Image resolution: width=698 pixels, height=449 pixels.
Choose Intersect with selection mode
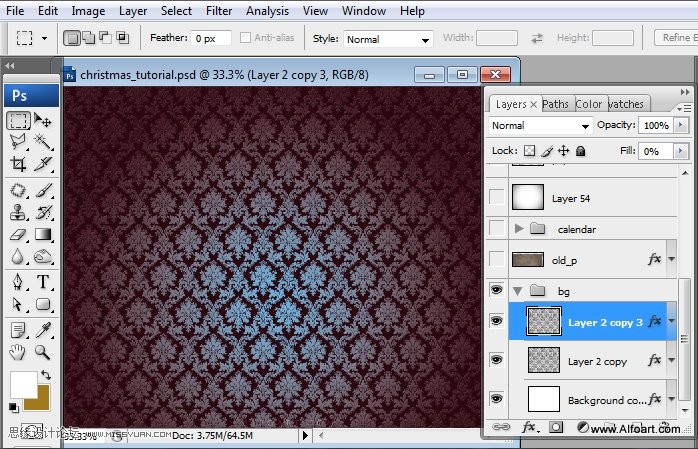122,38
